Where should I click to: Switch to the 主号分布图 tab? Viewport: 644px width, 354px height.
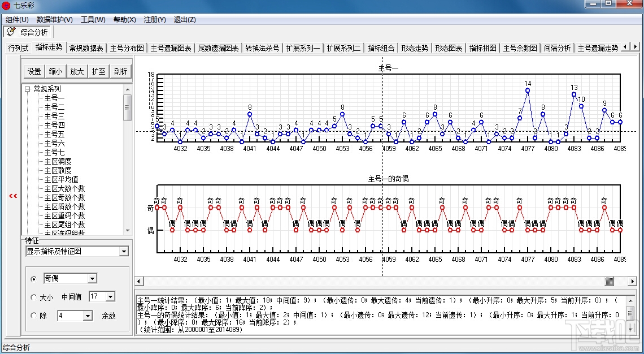[x=127, y=48]
